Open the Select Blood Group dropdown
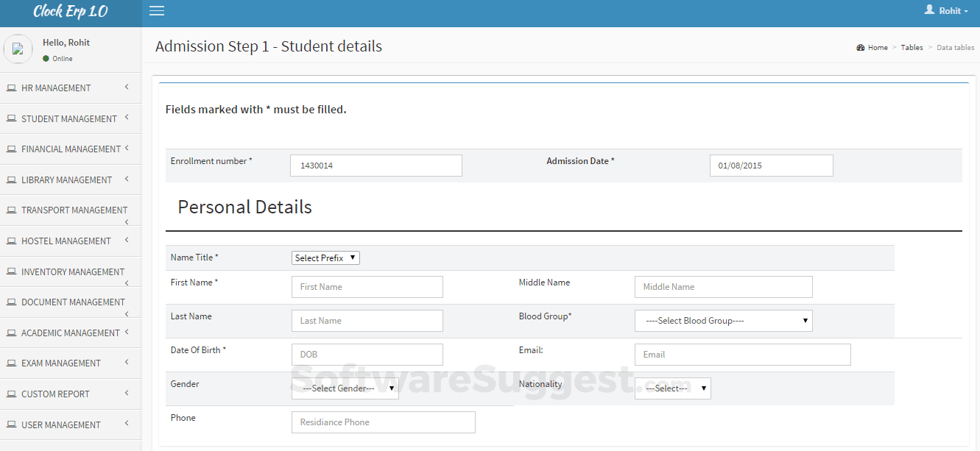The height and width of the screenshot is (451, 980). (723, 321)
